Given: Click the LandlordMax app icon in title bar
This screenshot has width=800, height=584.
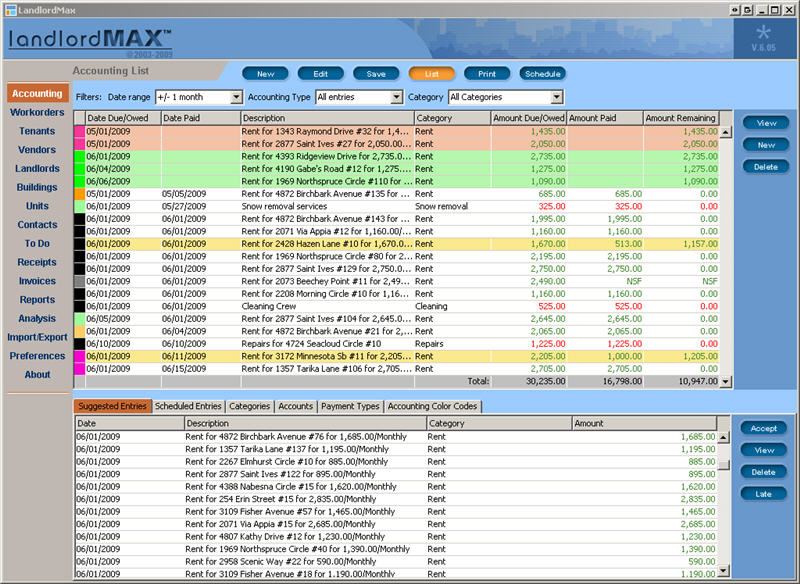Looking at the screenshot, I should [10, 10].
